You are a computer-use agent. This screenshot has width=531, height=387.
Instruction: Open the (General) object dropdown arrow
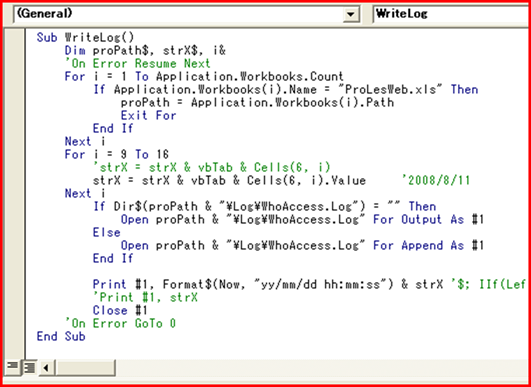pos(351,15)
